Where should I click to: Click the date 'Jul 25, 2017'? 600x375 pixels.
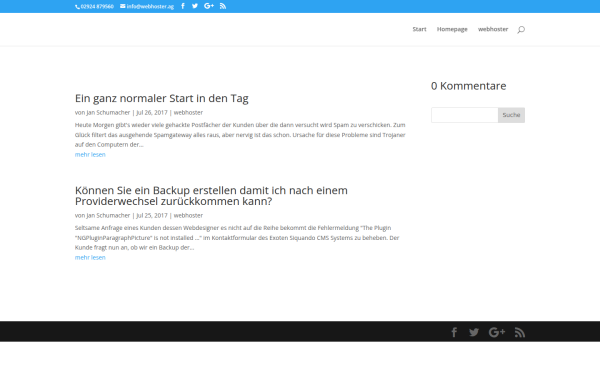tap(152, 215)
